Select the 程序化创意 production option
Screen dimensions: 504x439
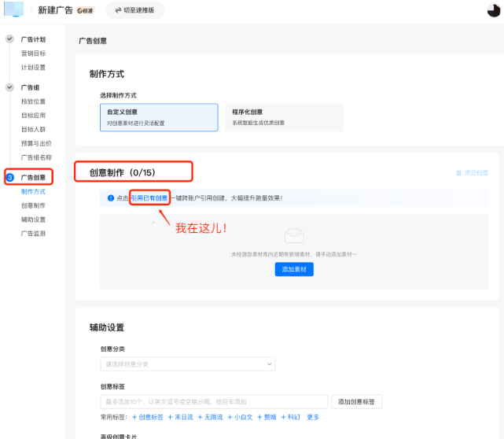284,117
